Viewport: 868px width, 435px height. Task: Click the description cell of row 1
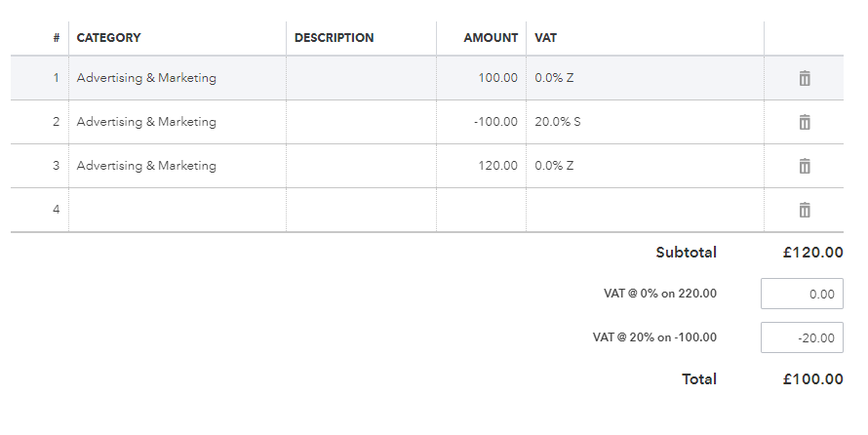pyautogui.click(x=361, y=78)
